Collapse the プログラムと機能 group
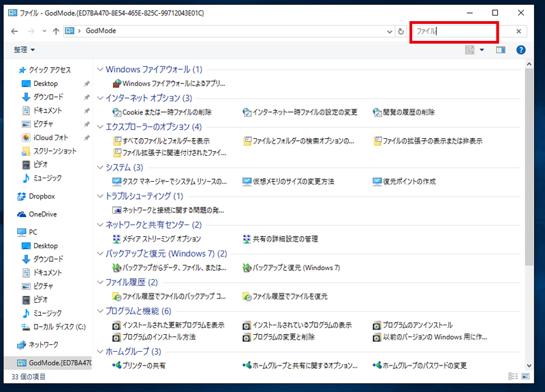The image size is (545, 392). coord(100,311)
